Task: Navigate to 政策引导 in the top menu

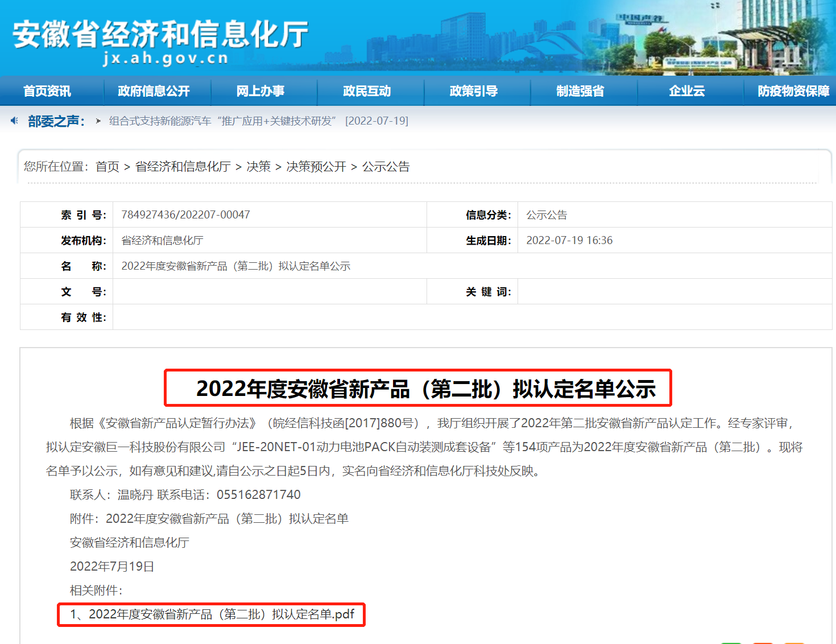Action: [473, 91]
